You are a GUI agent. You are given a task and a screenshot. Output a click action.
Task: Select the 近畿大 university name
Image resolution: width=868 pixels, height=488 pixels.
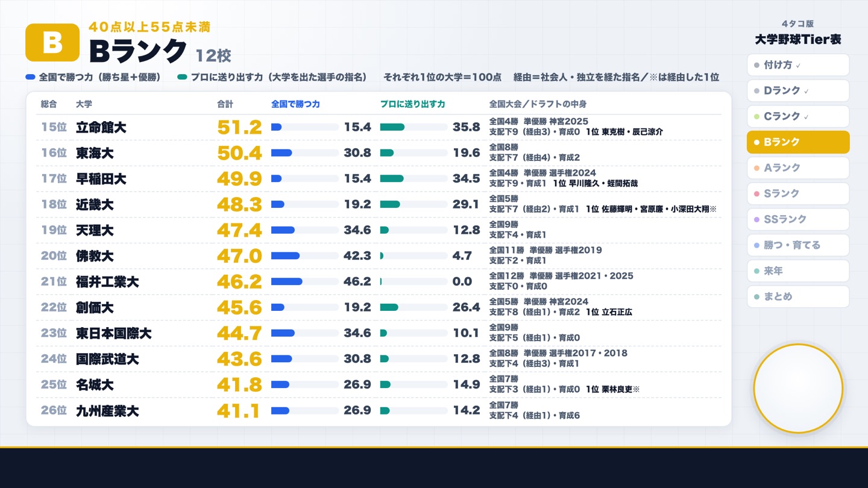95,205
